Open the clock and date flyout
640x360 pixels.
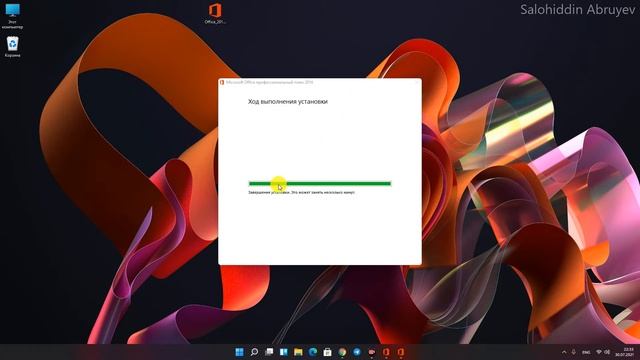click(x=624, y=352)
